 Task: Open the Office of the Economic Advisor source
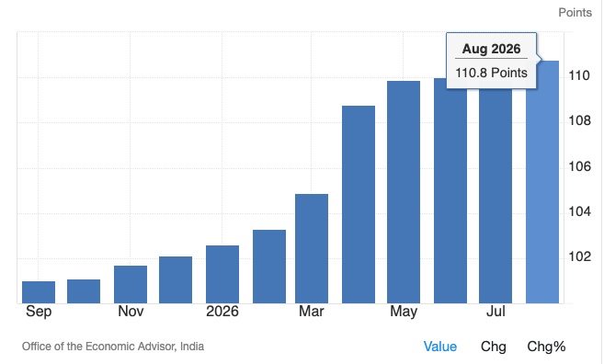(x=113, y=347)
